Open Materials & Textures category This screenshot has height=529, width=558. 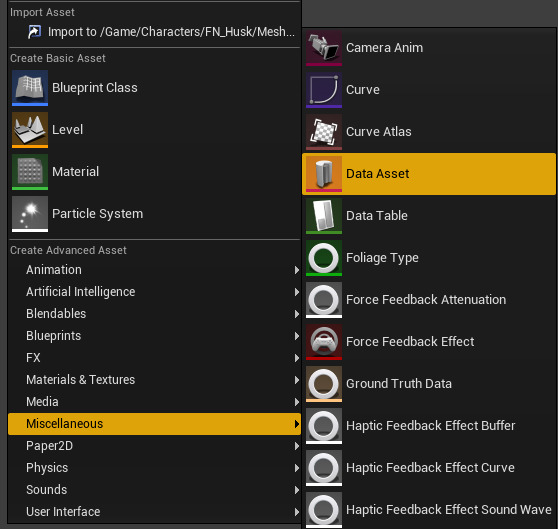pos(154,380)
